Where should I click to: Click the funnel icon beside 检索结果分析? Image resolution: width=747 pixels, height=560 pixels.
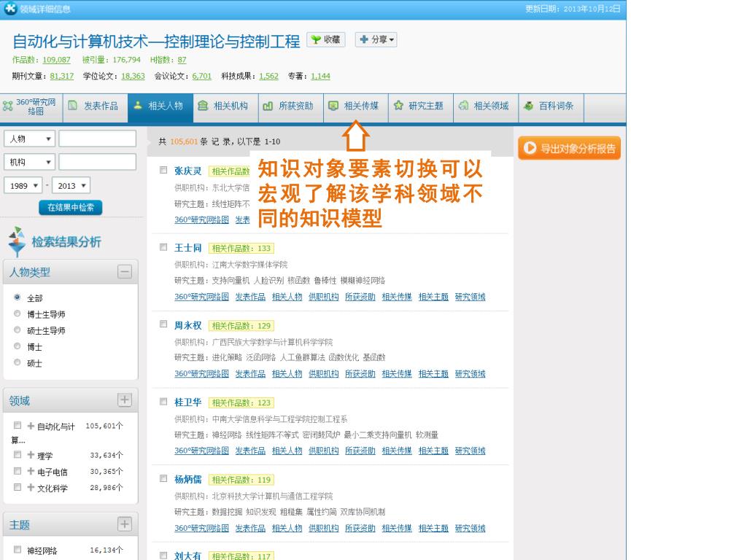click(x=18, y=241)
